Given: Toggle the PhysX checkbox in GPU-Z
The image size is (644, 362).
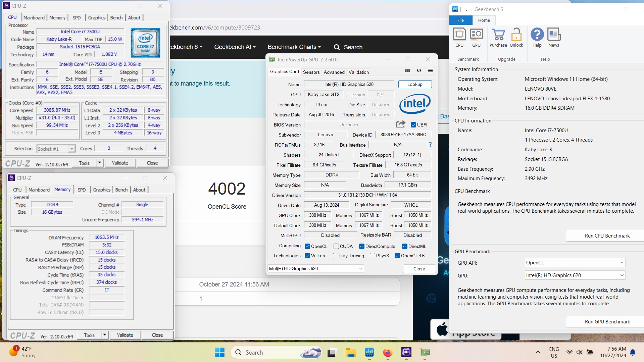Looking at the screenshot, I should [372, 256].
